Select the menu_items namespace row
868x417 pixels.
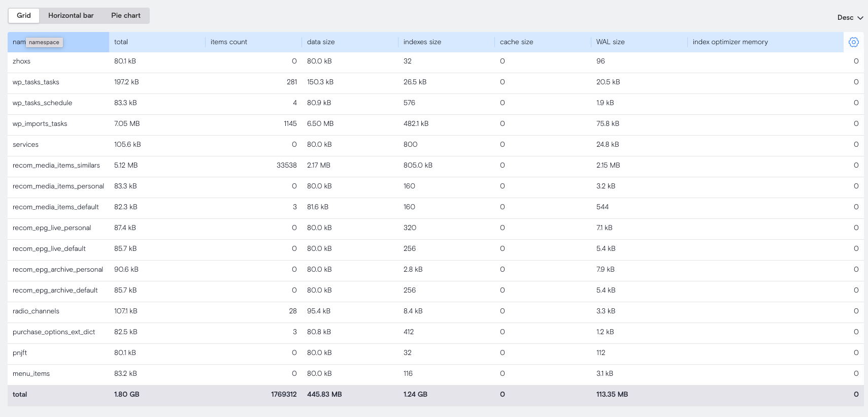pos(31,374)
